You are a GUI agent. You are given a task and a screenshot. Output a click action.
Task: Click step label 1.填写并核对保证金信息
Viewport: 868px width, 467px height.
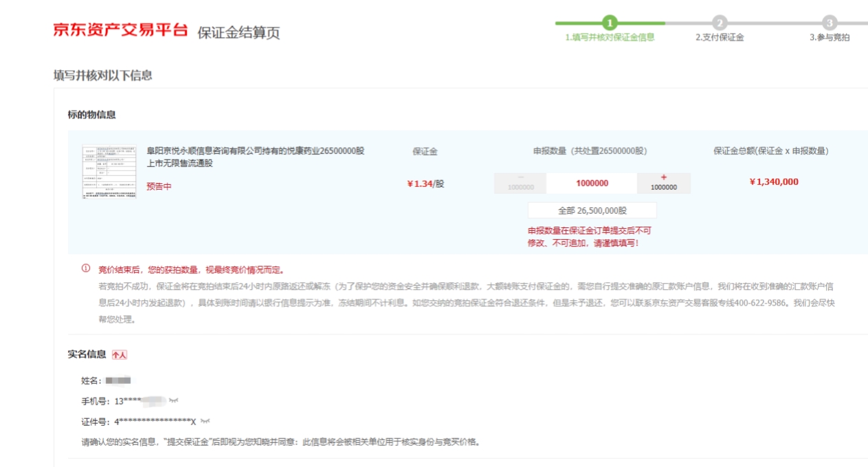tap(610, 38)
